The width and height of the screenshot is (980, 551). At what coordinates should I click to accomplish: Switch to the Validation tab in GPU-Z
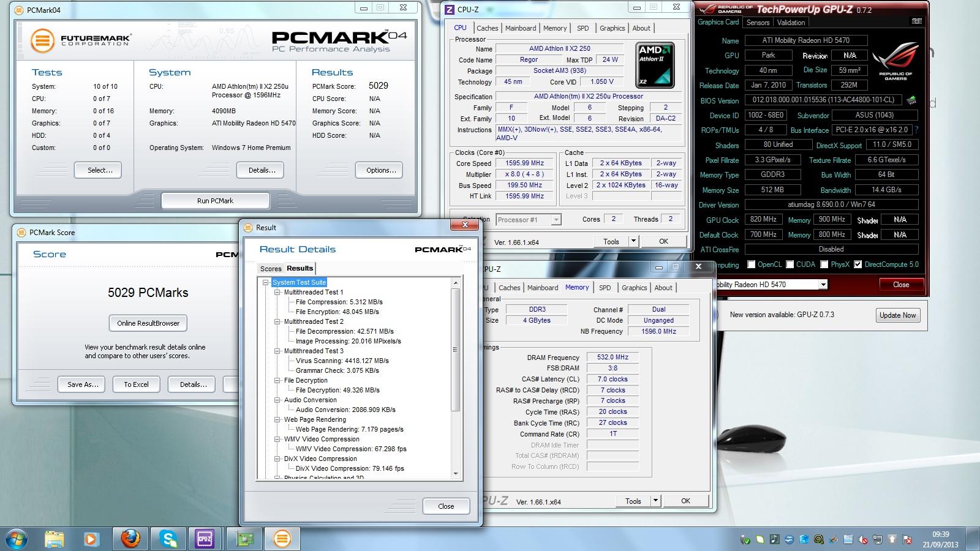[791, 23]
